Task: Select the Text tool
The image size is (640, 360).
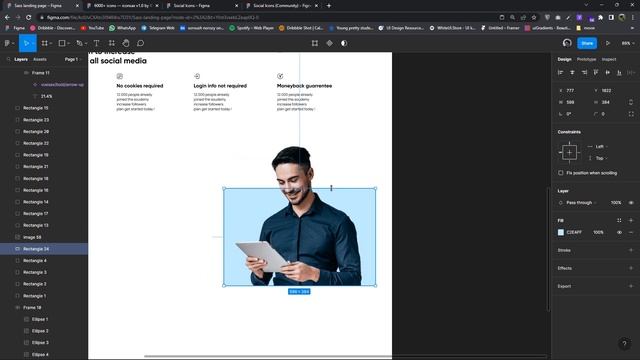Action: coord(96,43)
